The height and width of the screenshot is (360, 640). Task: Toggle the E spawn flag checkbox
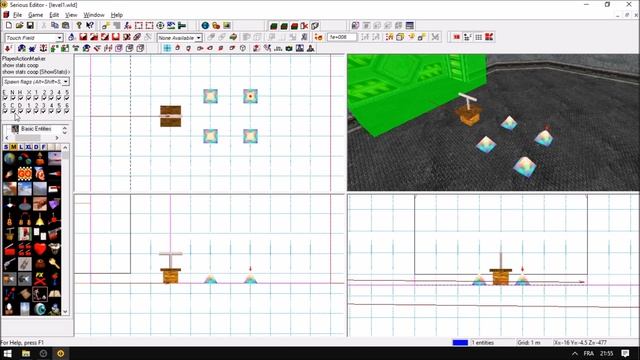[5, 98]
